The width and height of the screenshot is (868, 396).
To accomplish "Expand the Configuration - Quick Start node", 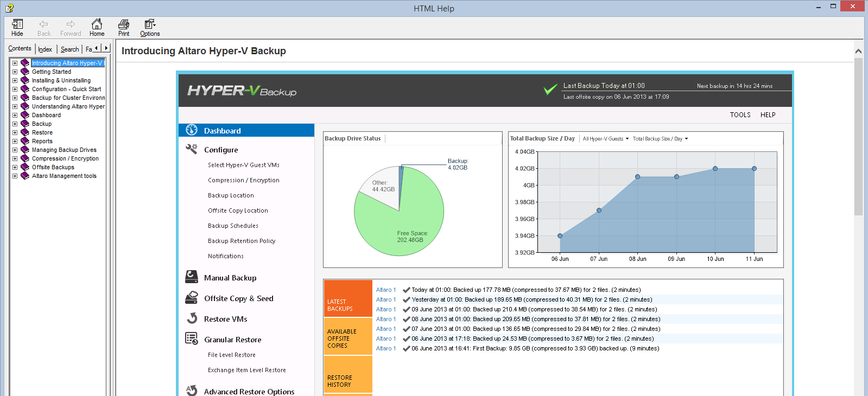I will tap(15, 89).
